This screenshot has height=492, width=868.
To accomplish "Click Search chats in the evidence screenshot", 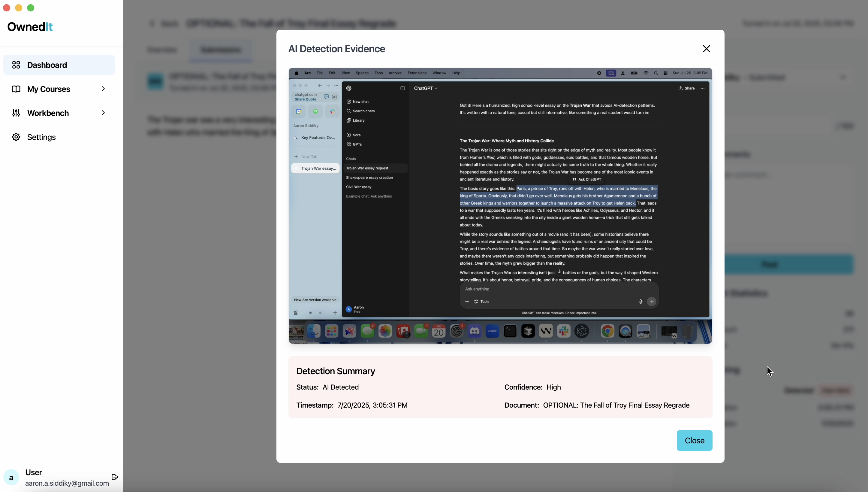I will (x=360, y=111).
